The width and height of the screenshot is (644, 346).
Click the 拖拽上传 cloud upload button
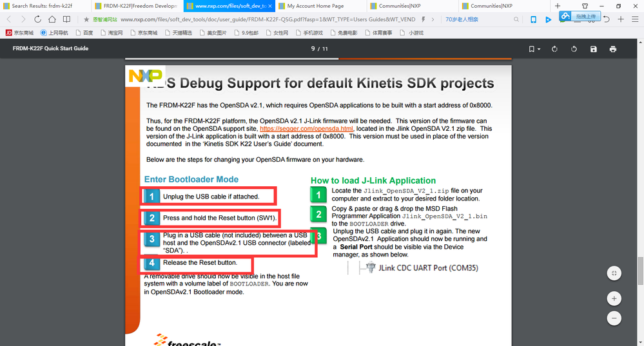pos(580,16)
